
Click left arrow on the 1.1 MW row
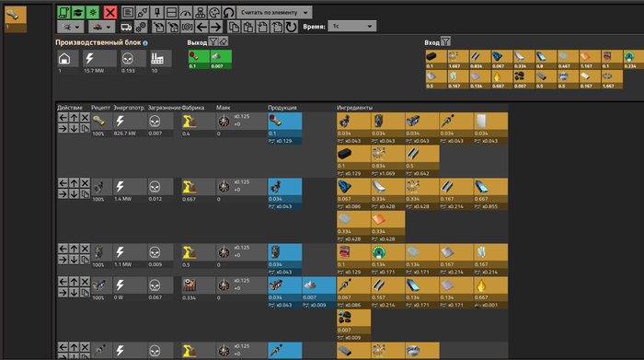tap(63, 249)
